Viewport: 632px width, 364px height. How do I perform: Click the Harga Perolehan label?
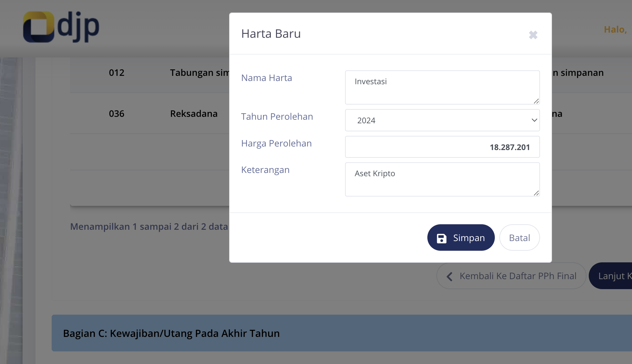pyautogui.click(x=276, y=143)
